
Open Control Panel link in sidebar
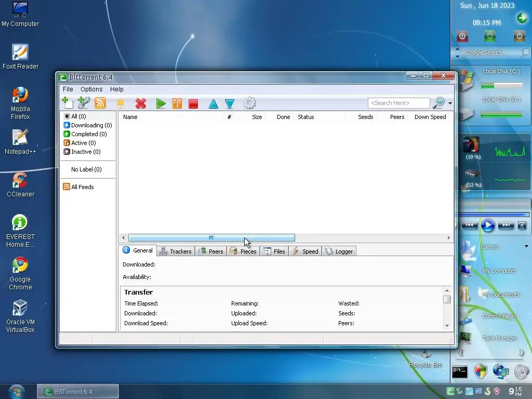pyautogui.click(x=499, y=316)
